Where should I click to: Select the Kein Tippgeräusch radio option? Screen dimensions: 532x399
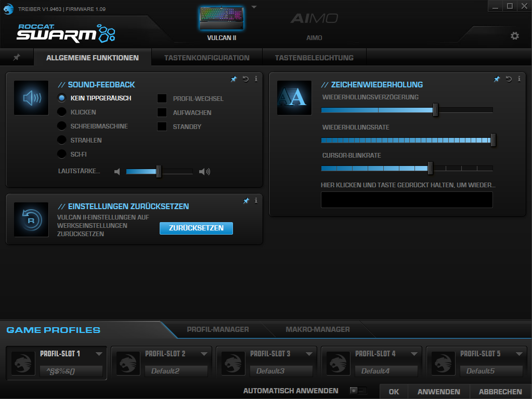coord(62,98)
